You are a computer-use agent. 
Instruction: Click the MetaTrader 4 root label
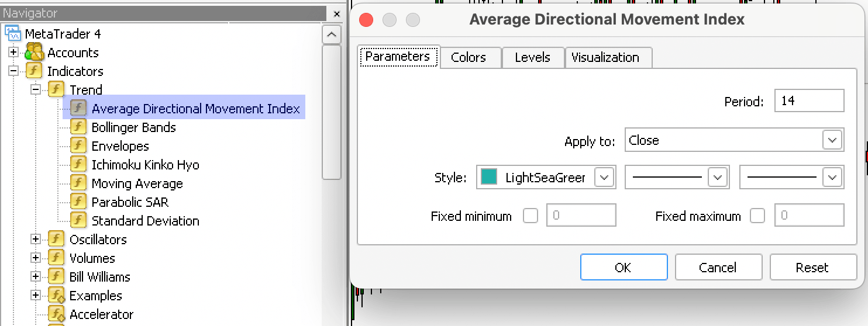pyautogui.click(x=63, y=34)
